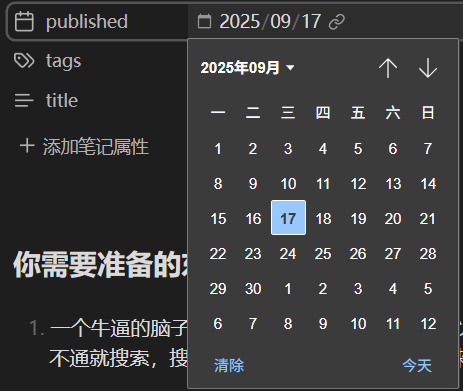Select October 1 in the 29-30 row

pyautogui.click(x=288, y=289)
